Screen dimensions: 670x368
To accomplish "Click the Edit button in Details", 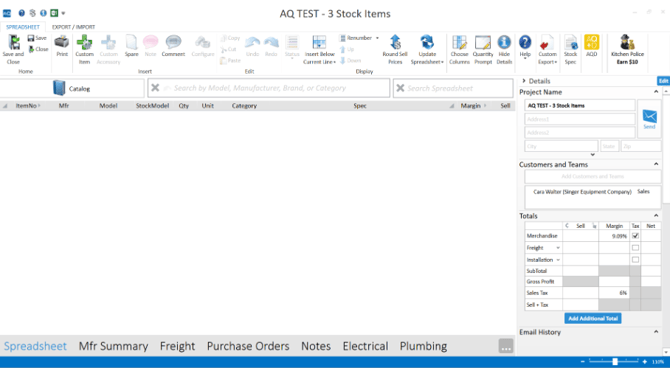I will (x=663, y=81).
